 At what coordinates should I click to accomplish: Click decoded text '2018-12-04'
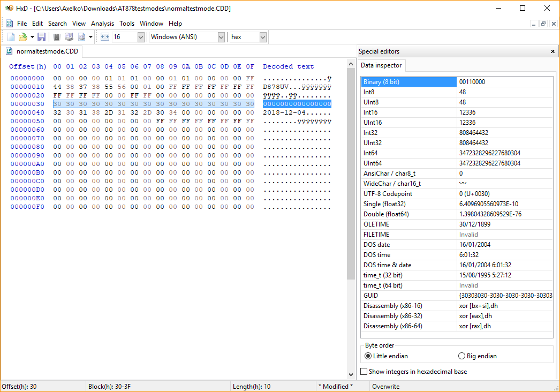[284, 112]
